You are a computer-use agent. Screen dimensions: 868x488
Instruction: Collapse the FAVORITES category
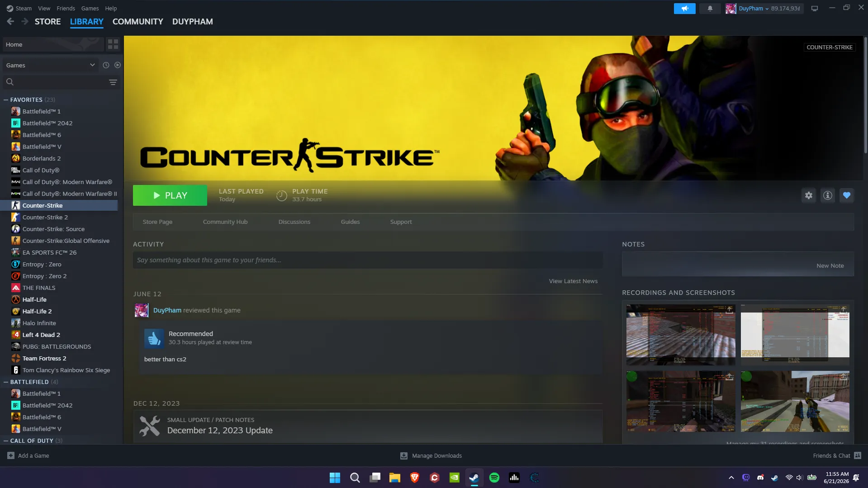click(x=6, y=99)
